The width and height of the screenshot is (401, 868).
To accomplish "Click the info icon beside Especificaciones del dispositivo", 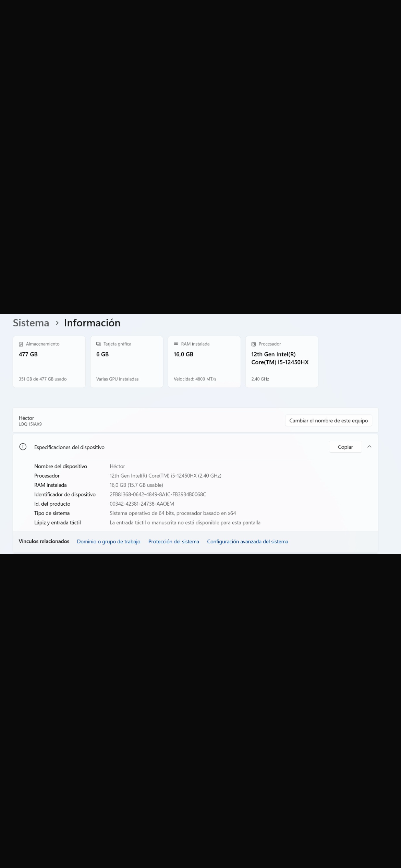I will click(23, 447).
